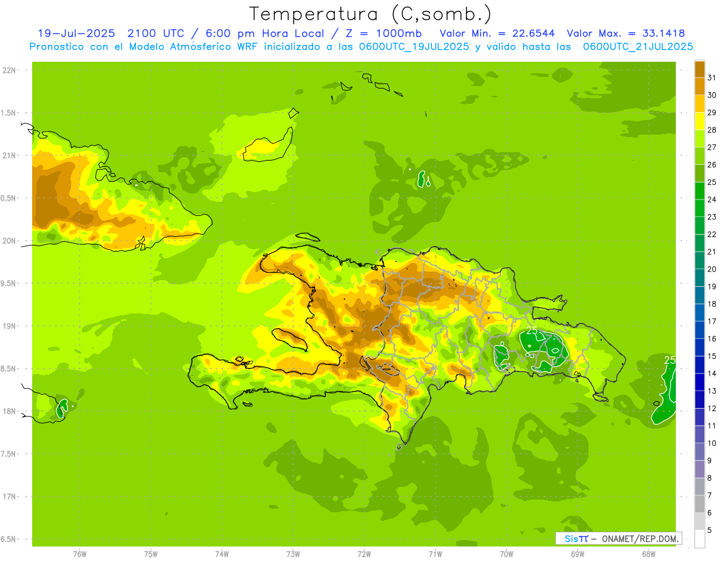Screen dimensions: 728x562
Task: Click the '16' color scale label
Action: pyautogui.click(x=712, y=338)
